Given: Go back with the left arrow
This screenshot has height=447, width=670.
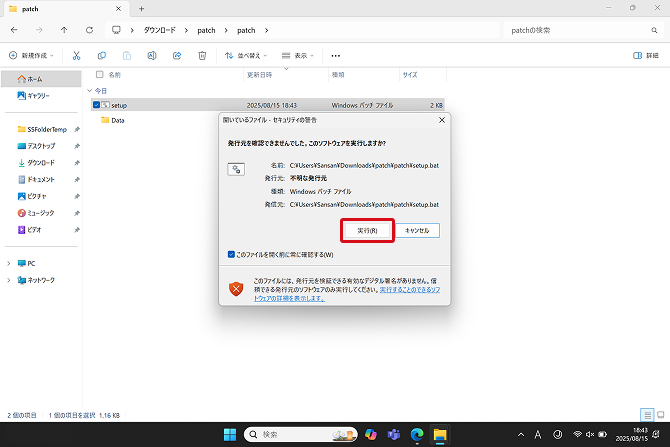Looking at the screenshot, I should 14,30.
